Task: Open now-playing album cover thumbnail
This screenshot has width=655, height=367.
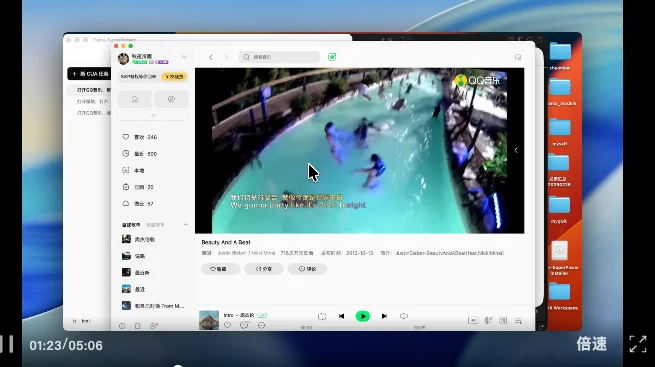Action: [209, 320]
